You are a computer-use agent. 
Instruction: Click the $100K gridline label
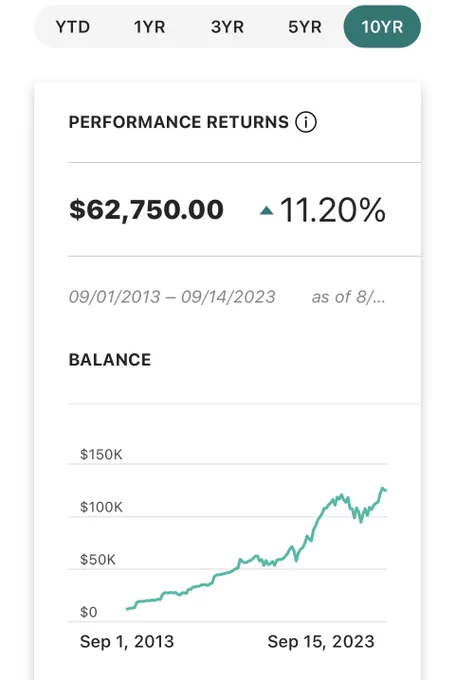click(101, 507)
